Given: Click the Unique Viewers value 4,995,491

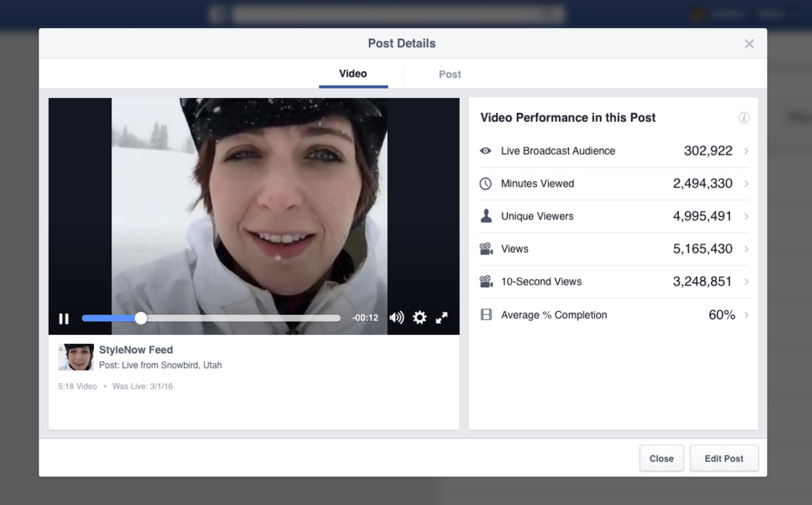Looking at the screenshot, I should click(x=702, y=216).
